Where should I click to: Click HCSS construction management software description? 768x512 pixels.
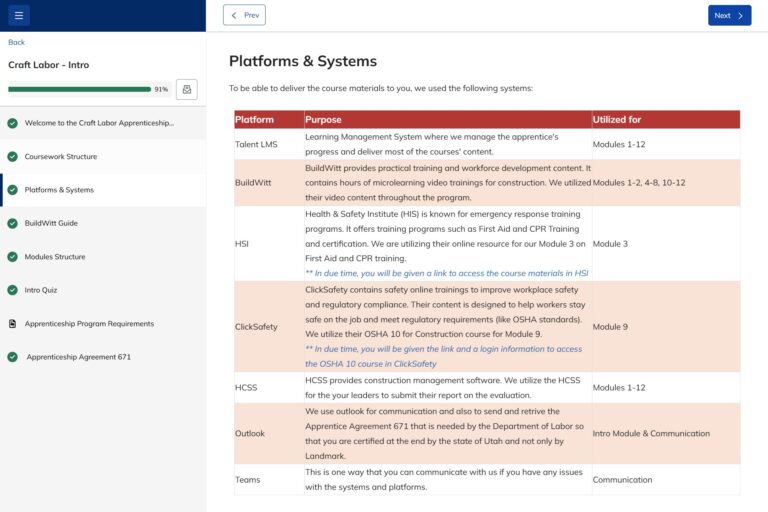pyautogui.click(x=443, y=388)
